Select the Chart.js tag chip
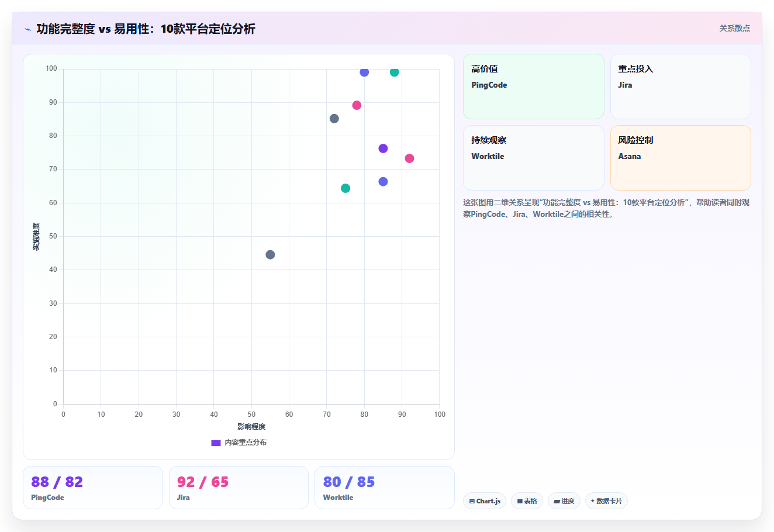 (x=485, y=501)
